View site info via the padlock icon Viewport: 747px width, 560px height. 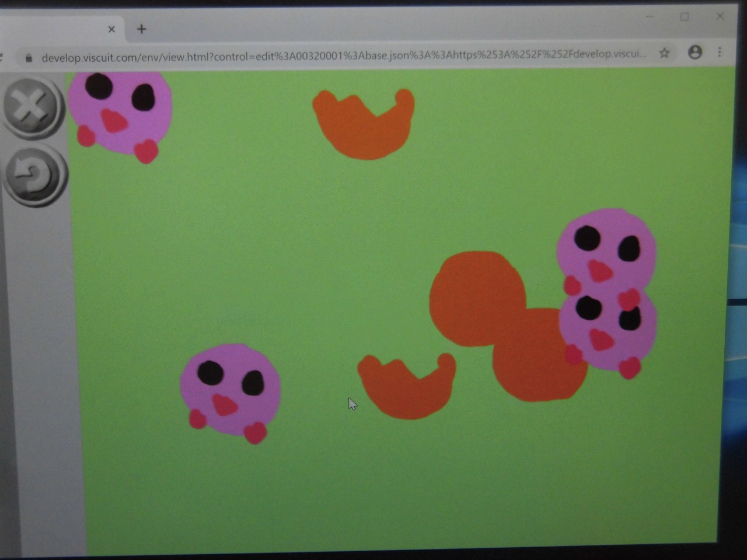(29, 58)
